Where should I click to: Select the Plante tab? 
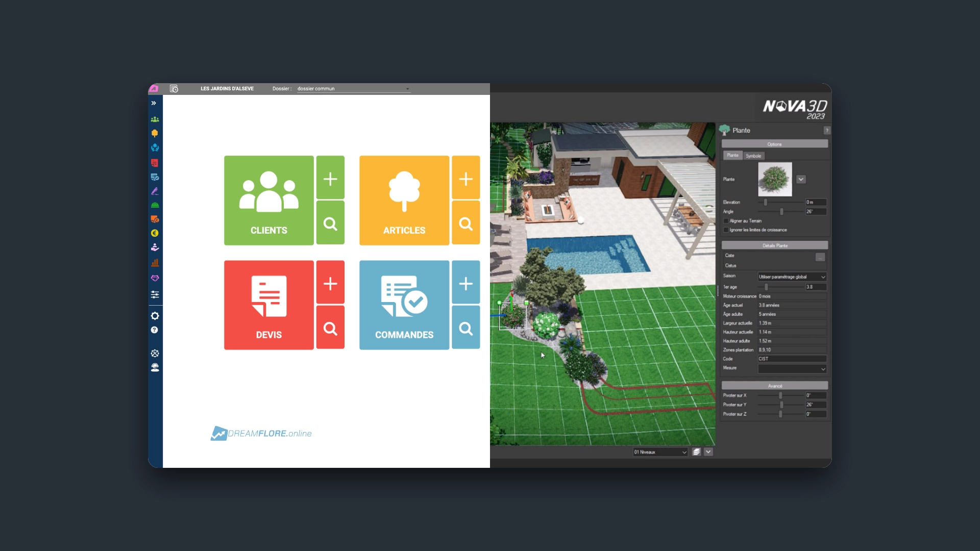click(732, 155)
